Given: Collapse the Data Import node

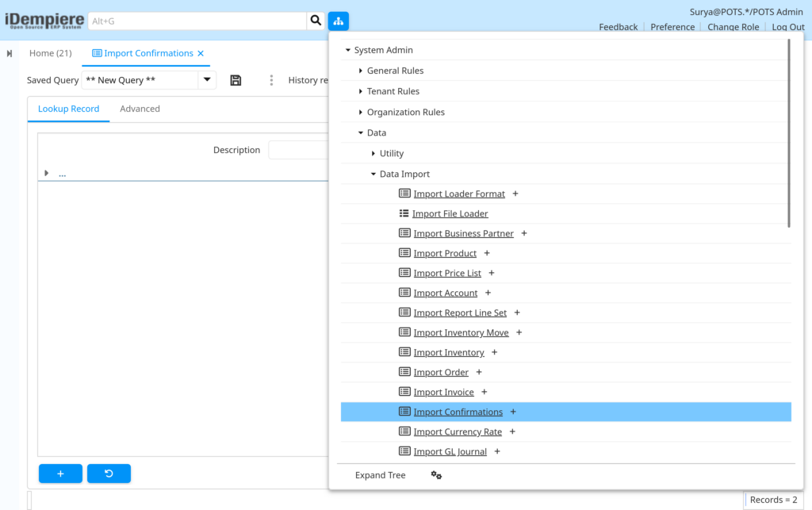Looking at the screenshot, I should [x=373, y=174].
